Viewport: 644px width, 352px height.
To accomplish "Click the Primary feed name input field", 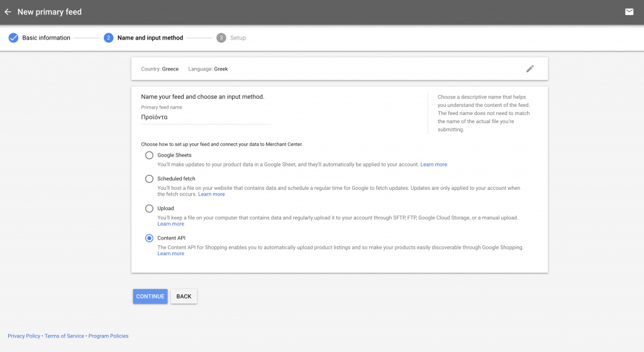I will (206, 118).
